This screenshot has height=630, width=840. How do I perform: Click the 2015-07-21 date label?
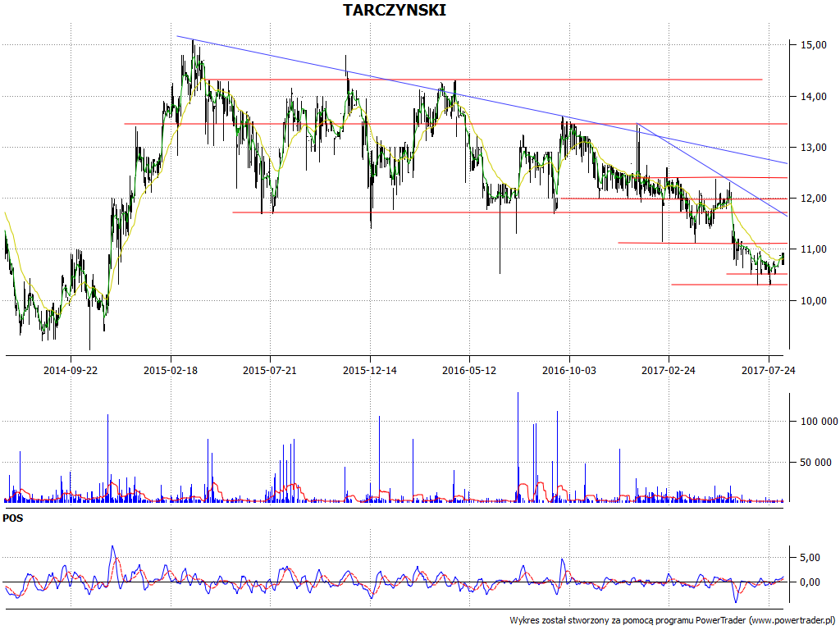(x=269, y=370)
